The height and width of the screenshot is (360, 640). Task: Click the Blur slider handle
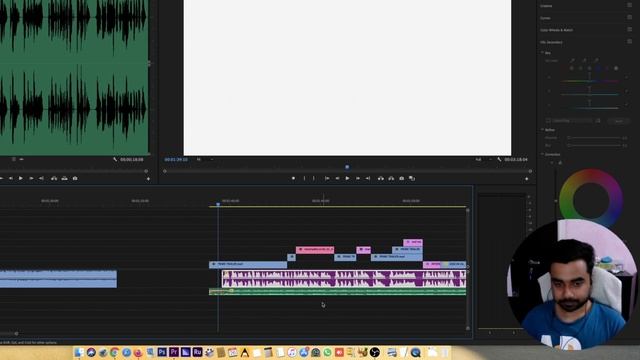tap(569, 145)
